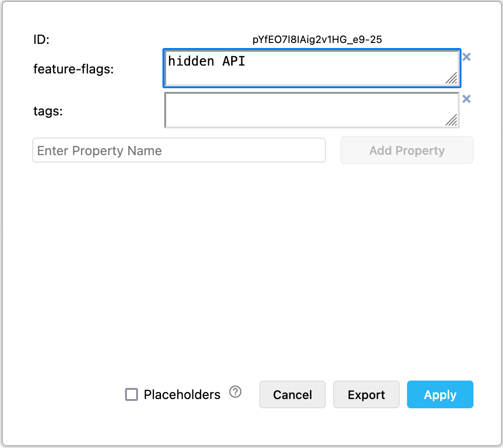Cancel the dialog with the Cancel button

tap(292, 394)
